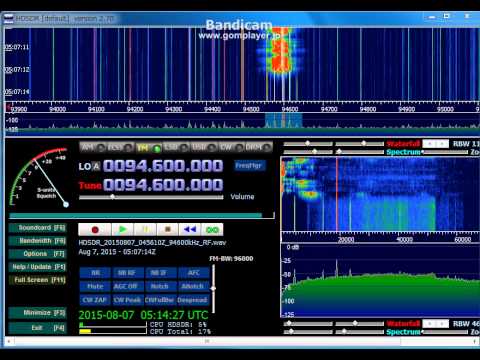Open Bandwidth settings [F6]
This screenshot has height=360, width=480.
(38, 241)
